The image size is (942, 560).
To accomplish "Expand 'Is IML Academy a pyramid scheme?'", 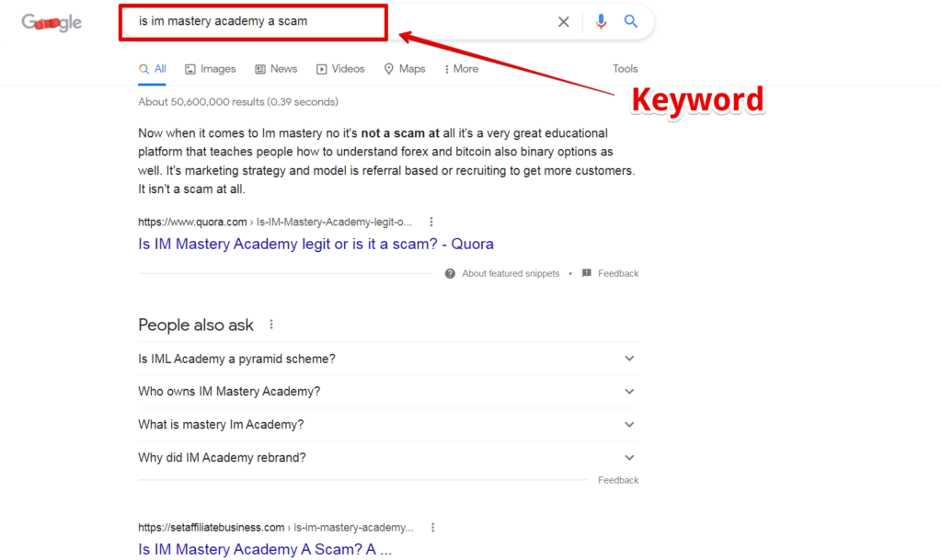I will (388, 359).
